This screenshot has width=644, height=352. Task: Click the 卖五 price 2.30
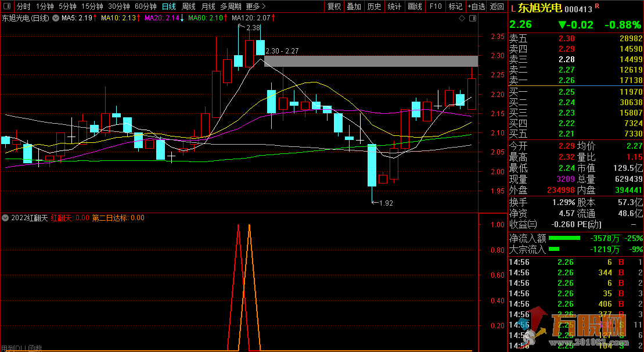point(566,38)
